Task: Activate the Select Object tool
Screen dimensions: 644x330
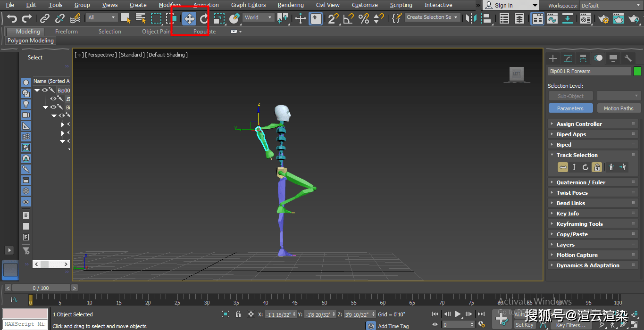Action: pos(125,17)
